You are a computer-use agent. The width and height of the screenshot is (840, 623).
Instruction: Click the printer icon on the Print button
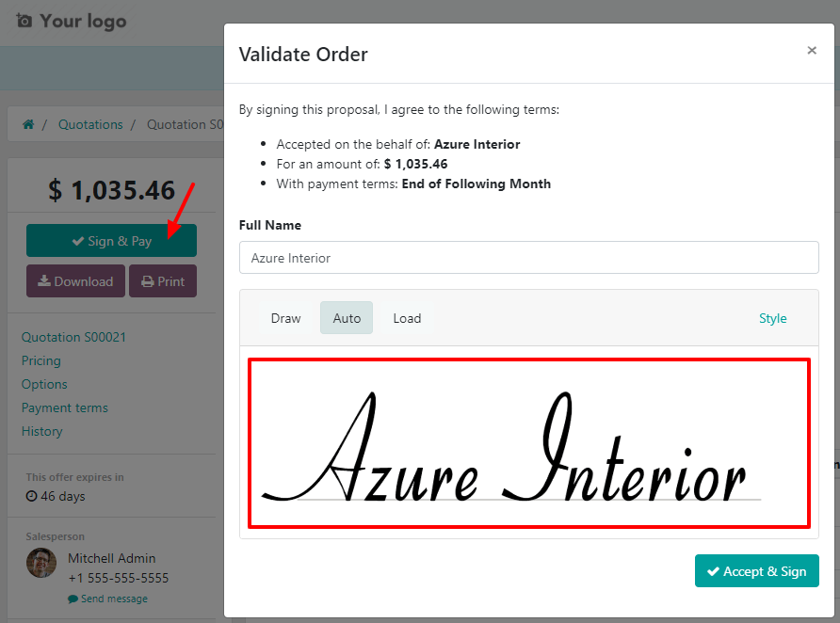(x=147, y=280)
